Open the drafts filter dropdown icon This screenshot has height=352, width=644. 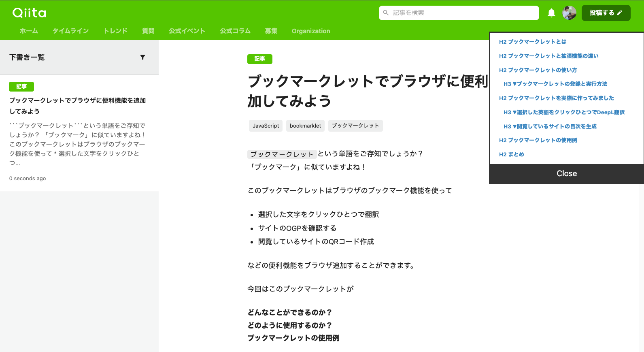click(x=142, y=57)
